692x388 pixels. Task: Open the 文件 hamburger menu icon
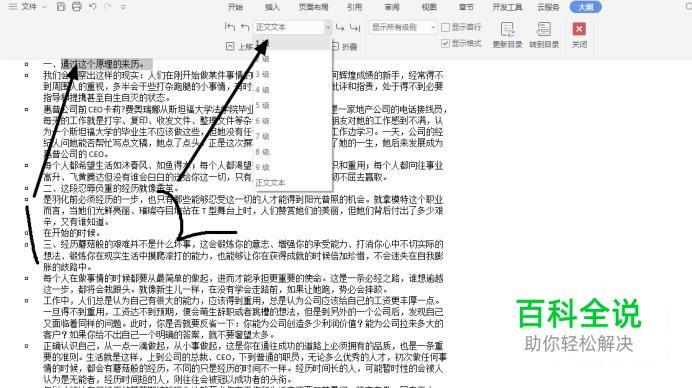[x=13, y=7]
